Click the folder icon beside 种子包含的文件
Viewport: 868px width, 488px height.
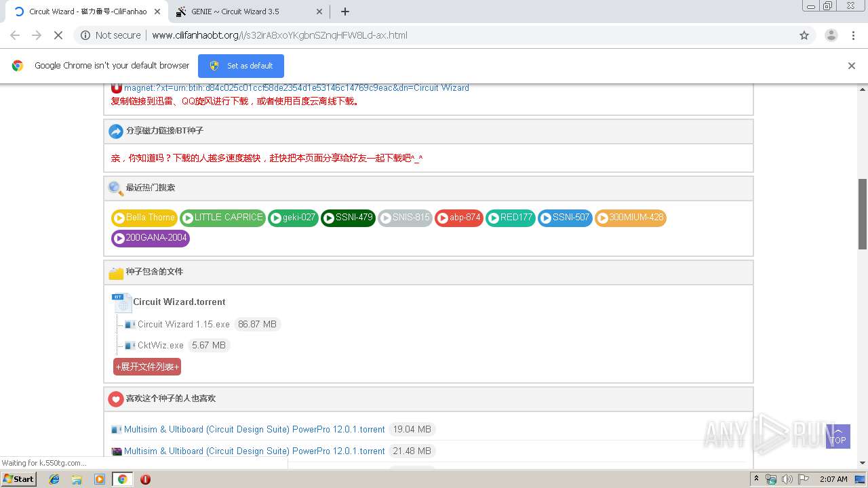click(x=116, y=273)
